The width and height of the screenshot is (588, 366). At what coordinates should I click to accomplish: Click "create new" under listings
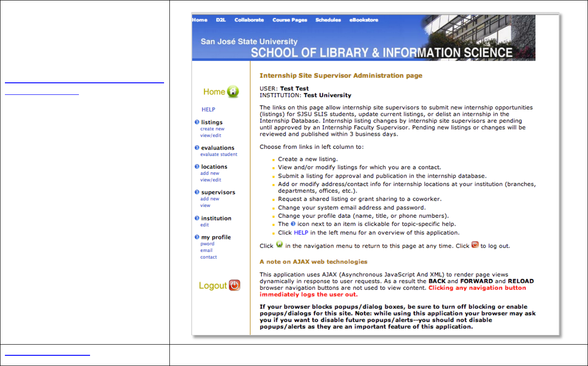pos(212,129)
